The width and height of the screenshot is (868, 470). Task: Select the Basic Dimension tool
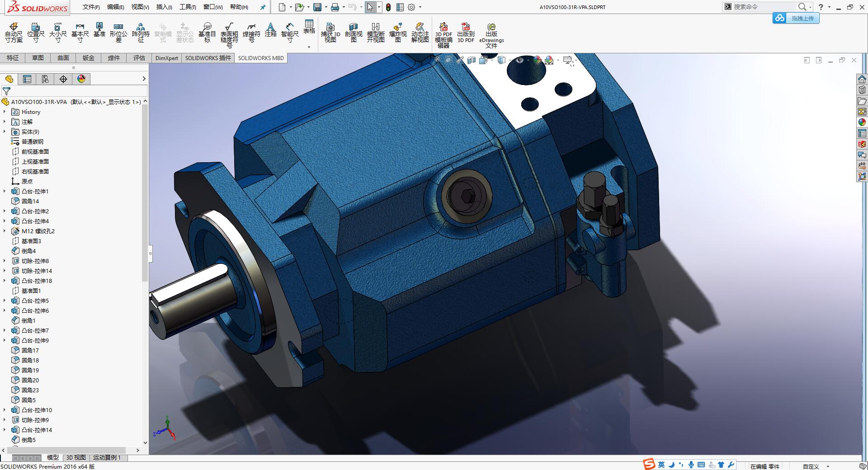80,33
